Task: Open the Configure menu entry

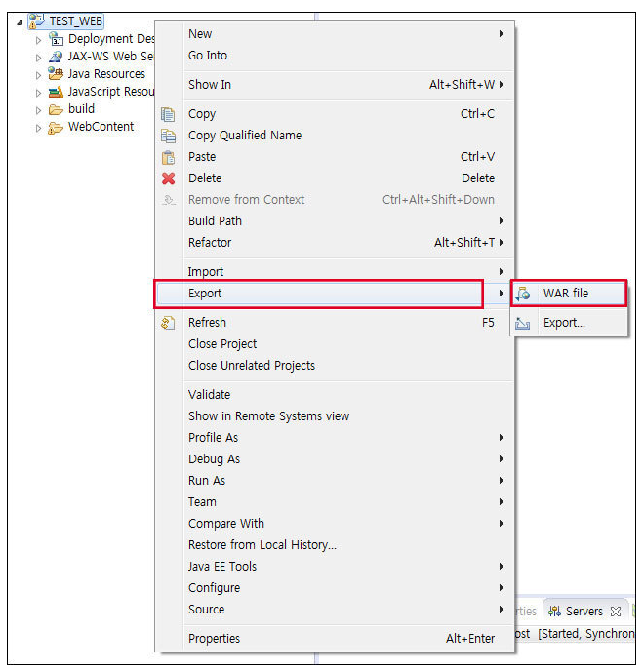Action: (x=335, y=587)
